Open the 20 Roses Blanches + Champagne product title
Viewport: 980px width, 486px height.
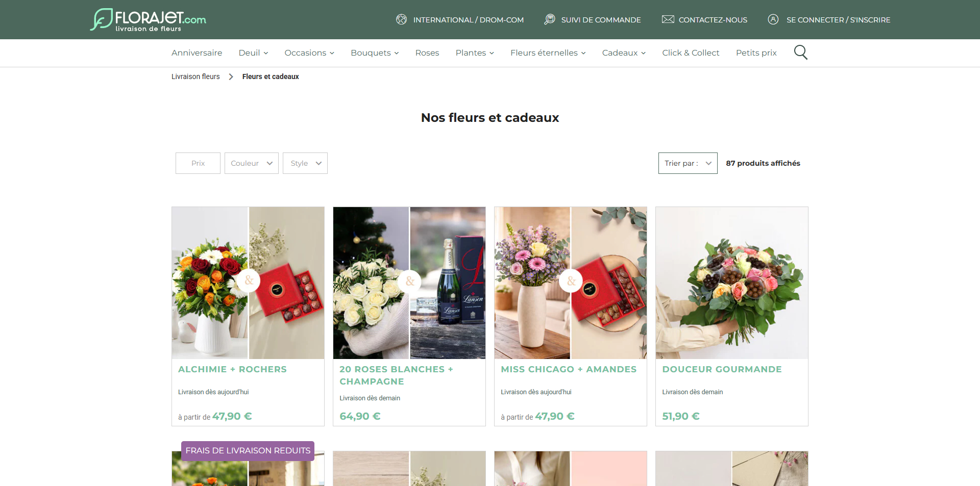[x=396, y=375]
